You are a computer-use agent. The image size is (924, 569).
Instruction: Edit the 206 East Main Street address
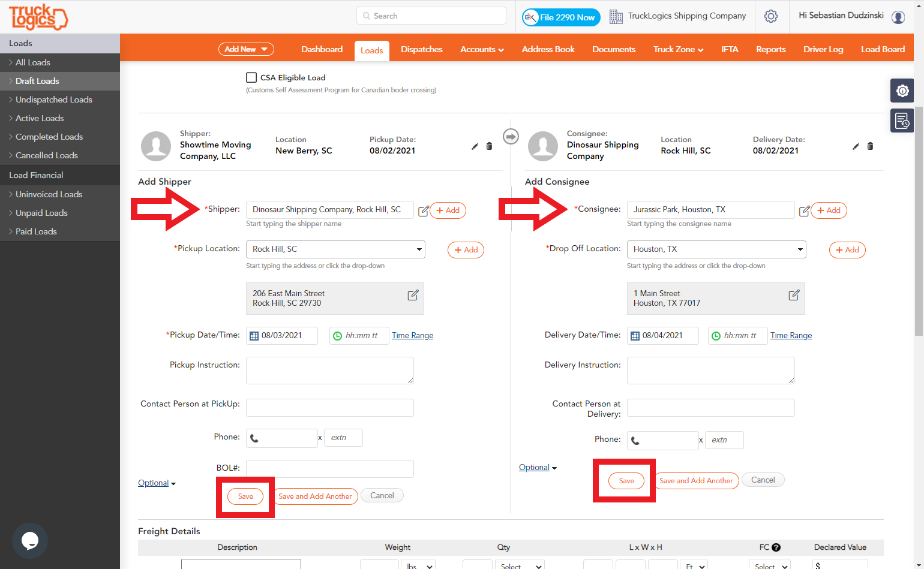(x=413, y=295)
